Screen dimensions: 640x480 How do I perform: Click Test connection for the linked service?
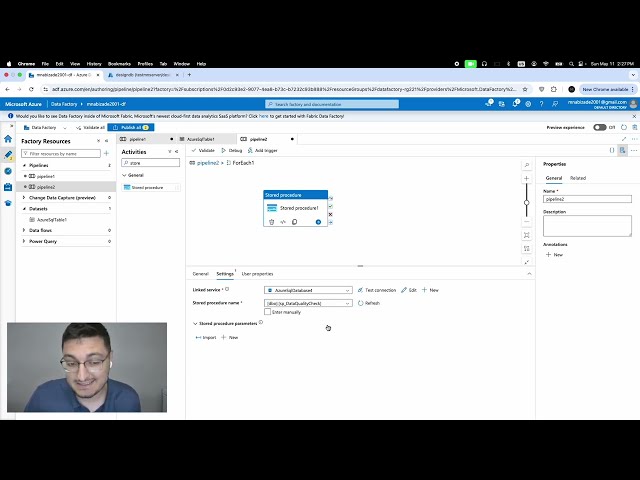pyautogui.click(x=377, y=290)
